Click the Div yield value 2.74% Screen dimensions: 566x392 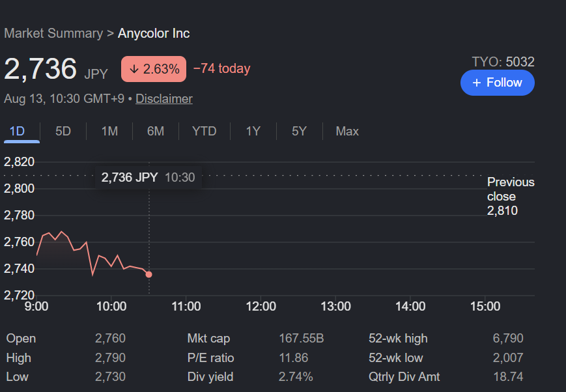click(x=296, y=376)
